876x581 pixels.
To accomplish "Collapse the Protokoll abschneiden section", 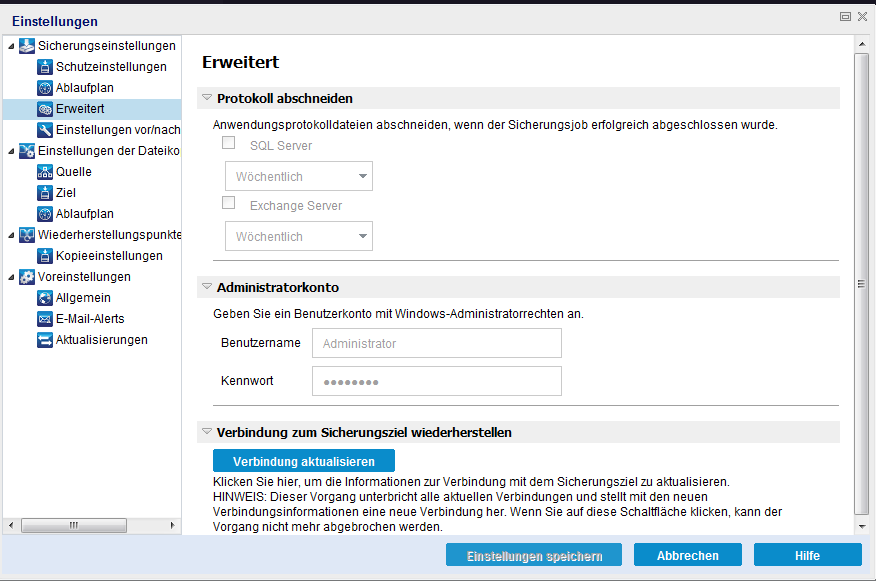I will pyautogui.click(x=207, y=98).
